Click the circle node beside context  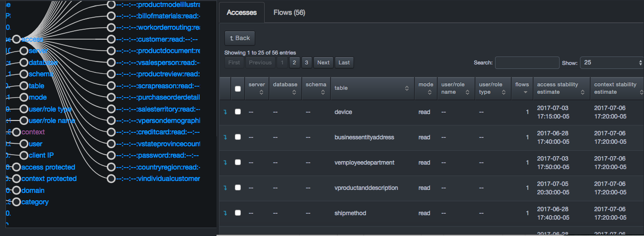pos(16,132)
